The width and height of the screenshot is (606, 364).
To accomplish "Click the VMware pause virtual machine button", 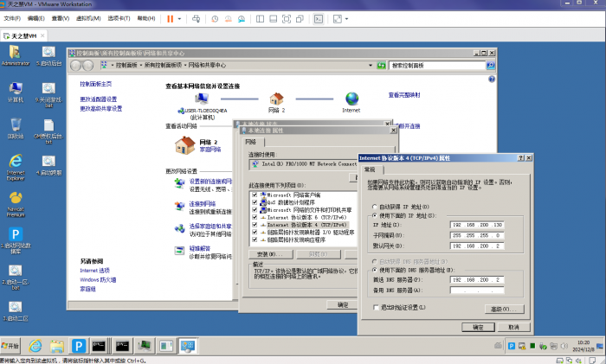I will [x=169, y=17].
